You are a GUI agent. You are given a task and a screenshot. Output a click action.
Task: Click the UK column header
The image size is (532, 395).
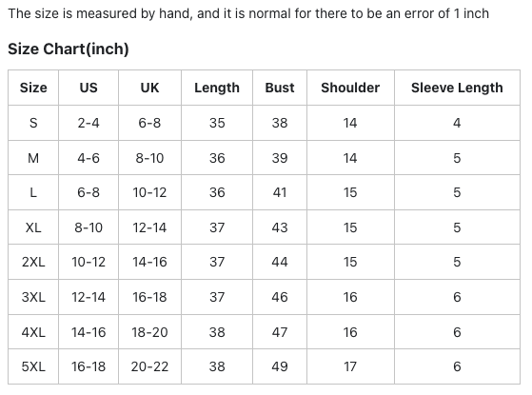coord(149,88)
